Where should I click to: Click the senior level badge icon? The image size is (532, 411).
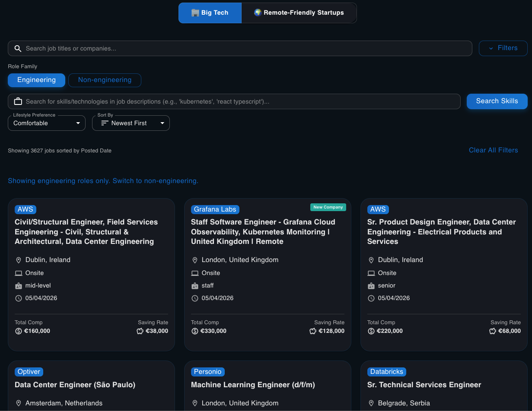point(371,286)
